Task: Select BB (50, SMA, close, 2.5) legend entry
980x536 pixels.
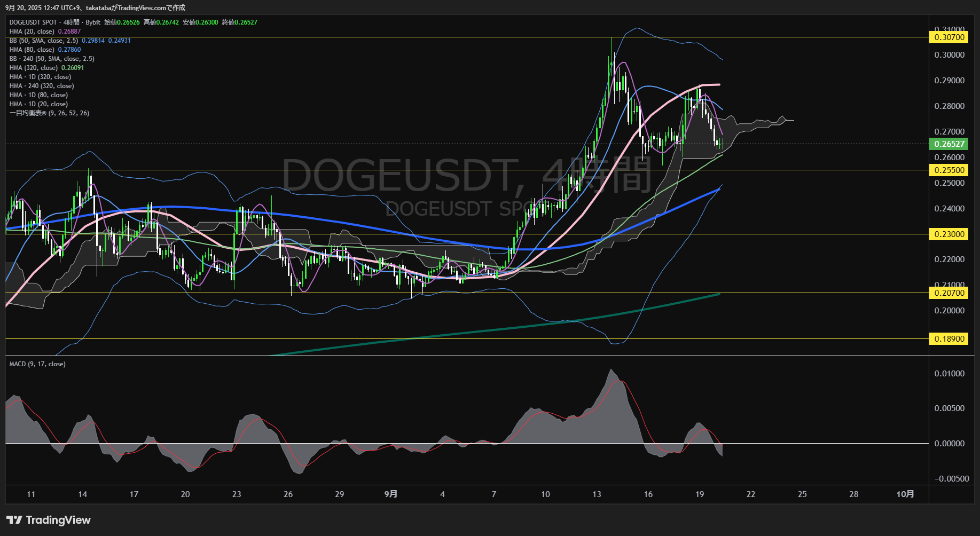Action: click(44, 41)
